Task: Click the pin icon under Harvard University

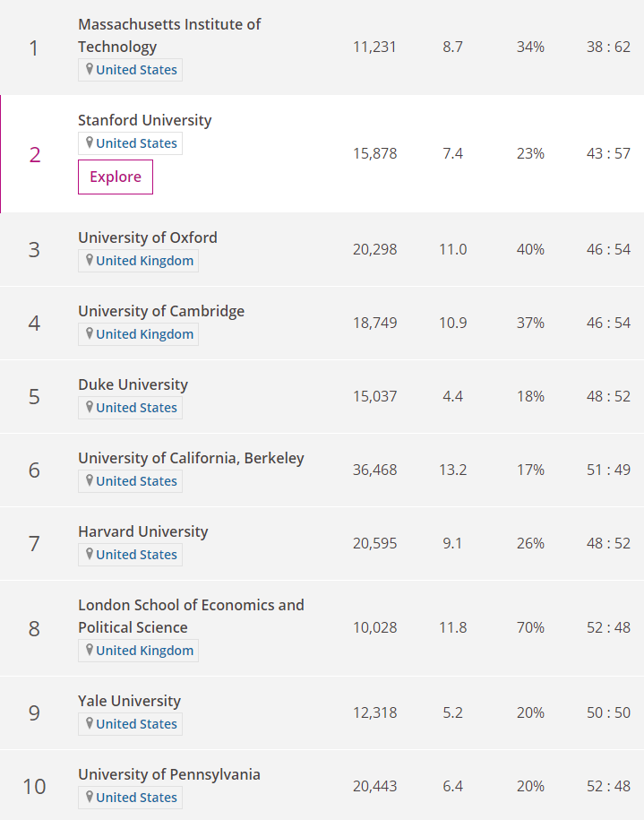Action: (x=90, y=554)
